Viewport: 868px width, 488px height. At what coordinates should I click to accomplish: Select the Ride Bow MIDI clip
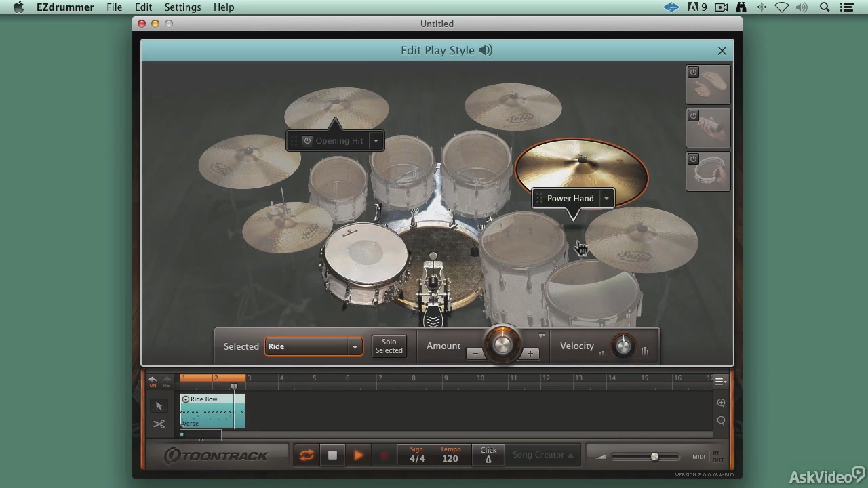pos(212,411)
